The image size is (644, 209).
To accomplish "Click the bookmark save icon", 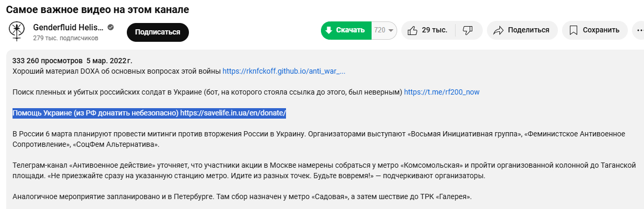I will click(x=574, y=30).
